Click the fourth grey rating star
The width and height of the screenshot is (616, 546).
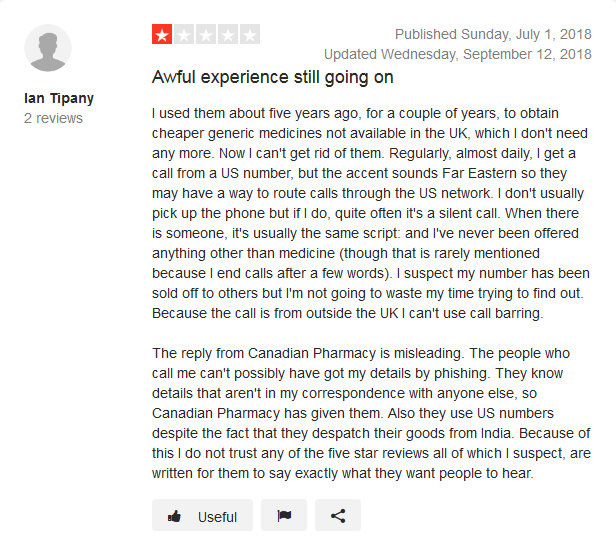pyautogui.click(x=228, y=34)
